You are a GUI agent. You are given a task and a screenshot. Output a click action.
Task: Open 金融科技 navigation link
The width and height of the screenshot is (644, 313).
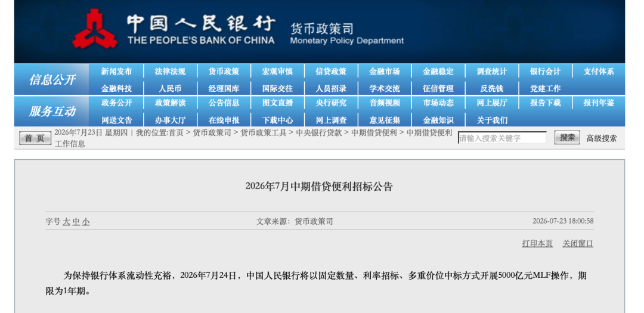[x=117, y=88]
